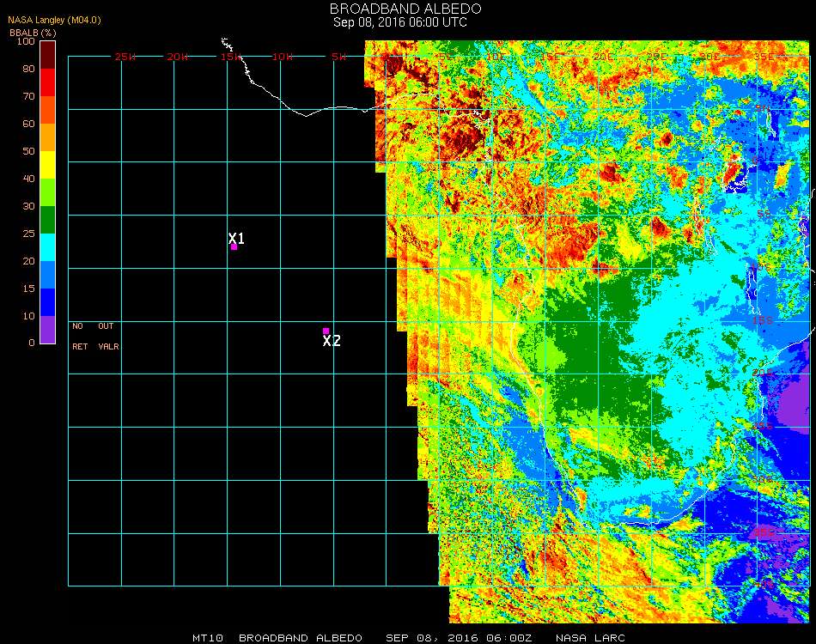This screenshot has height=644, width=816.
Task: Click the OUT VALR legend label
Action: tap(108, 337)
